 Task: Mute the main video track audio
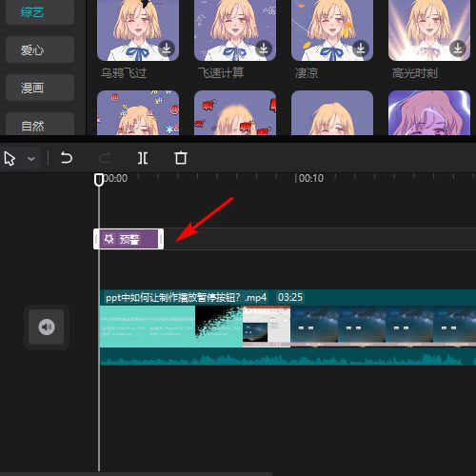coord(47,327)
